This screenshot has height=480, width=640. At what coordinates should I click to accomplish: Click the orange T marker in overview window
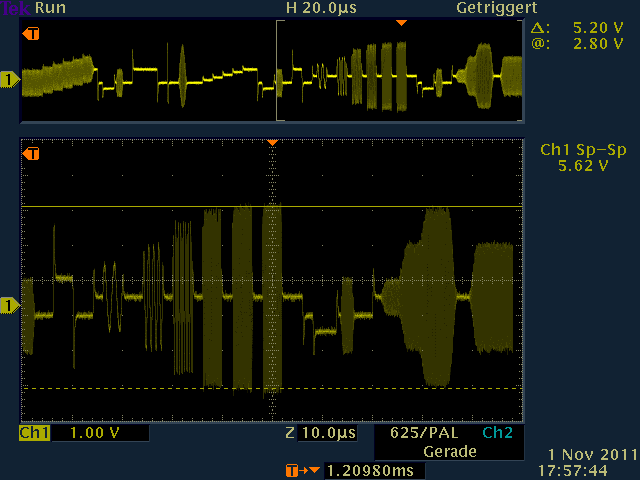32,34
